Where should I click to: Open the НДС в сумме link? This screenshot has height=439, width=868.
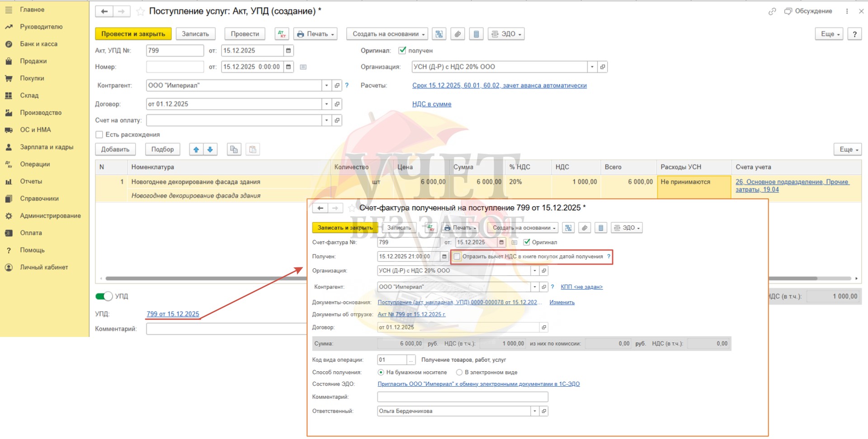coord(431,104)
